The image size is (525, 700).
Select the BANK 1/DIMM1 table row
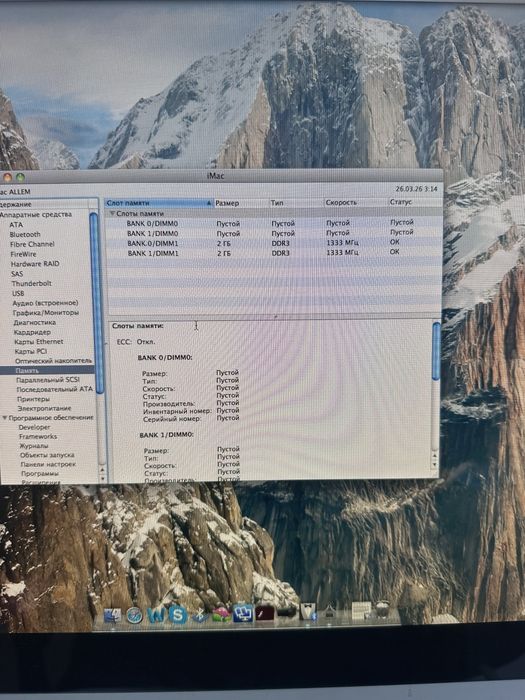[273, 253]
